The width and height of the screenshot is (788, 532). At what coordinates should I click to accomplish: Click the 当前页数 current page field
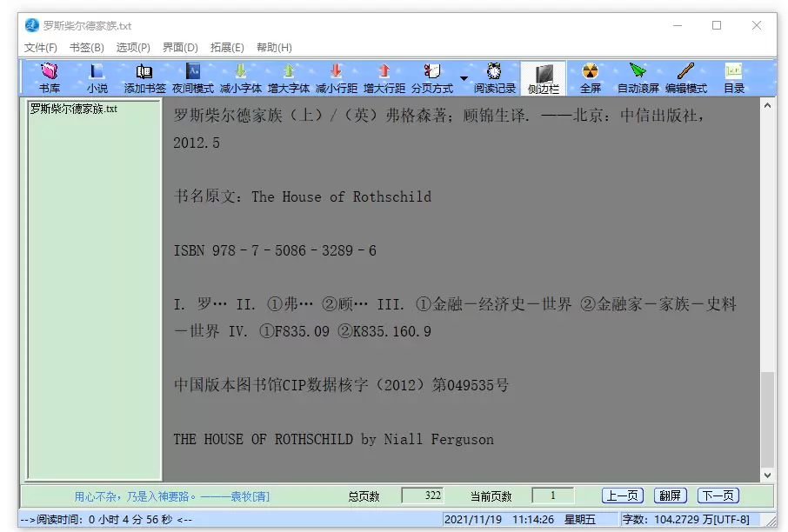553,495
